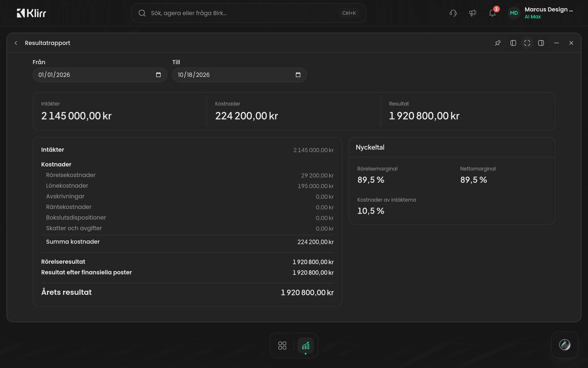
Task: Click the Summa kostnader label
Action: pos(73,242)
